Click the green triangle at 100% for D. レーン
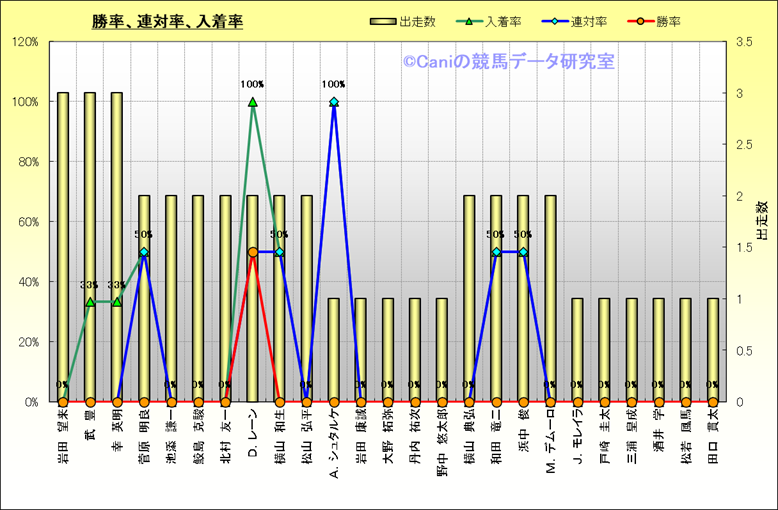Viewport: 778px width, 510px height. (252, 102)
